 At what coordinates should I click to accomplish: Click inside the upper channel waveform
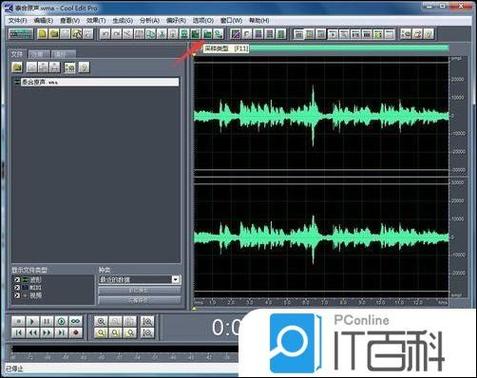pos(321,116)
